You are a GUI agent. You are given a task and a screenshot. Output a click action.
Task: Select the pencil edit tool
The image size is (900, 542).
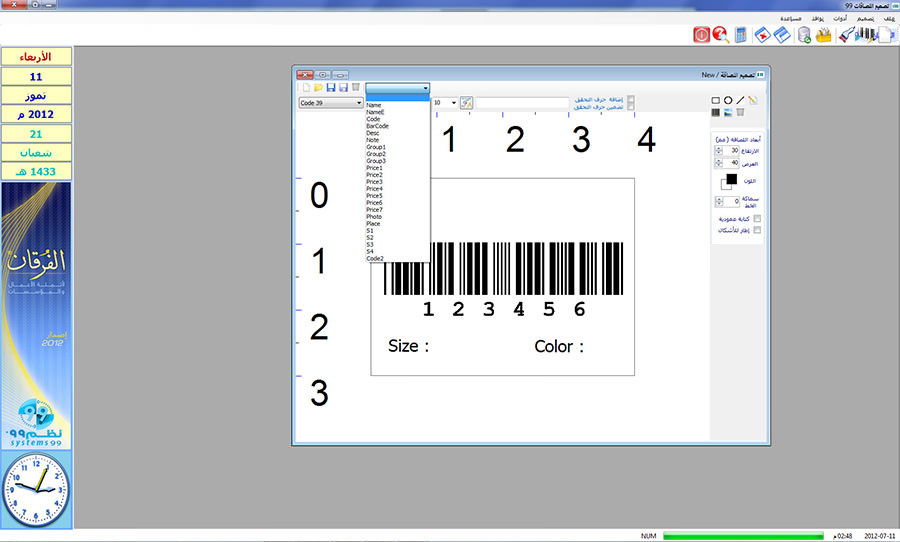coord(752,100)
